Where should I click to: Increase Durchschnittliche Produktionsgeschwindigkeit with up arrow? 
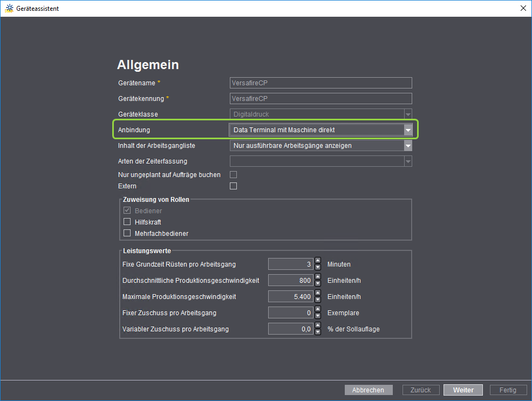tap(318, 277)
